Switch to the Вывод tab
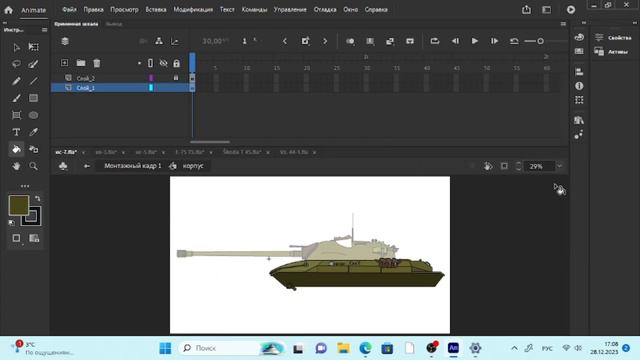The width and height of the screenshot is (640, 360). click(114, 24)
